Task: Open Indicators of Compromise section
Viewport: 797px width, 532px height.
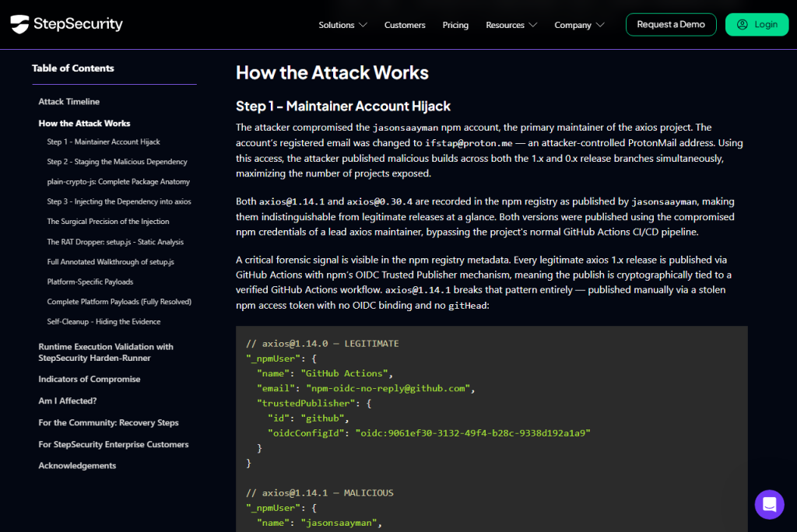Action: [x=90, y=380]
